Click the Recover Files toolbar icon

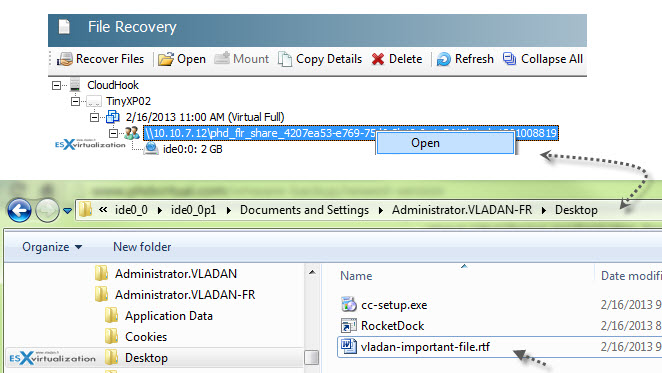click(65, 59)
